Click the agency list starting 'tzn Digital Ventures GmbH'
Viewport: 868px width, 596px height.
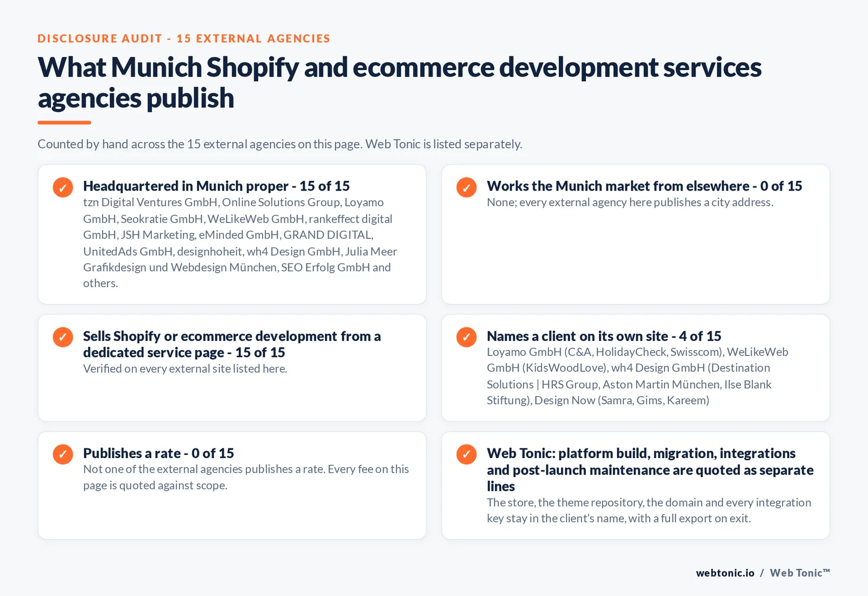coord(240,243)
